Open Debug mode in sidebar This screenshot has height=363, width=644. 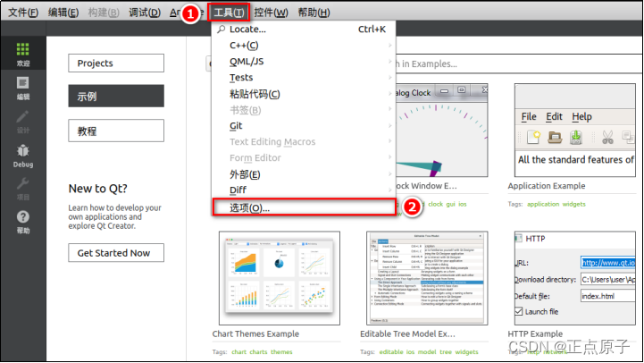tap(23, 156)
